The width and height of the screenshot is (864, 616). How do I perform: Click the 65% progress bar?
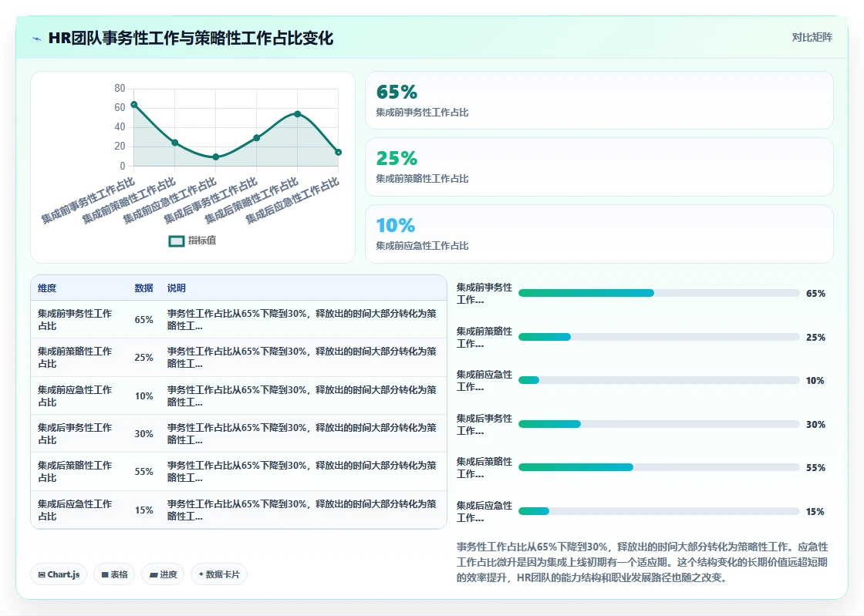[659, 294]
